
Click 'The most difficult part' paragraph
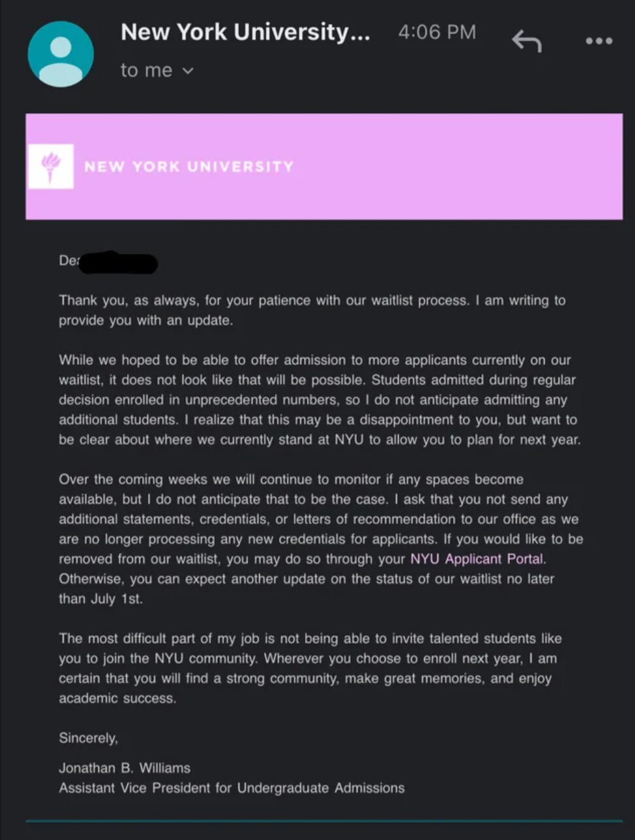point(310,668)
